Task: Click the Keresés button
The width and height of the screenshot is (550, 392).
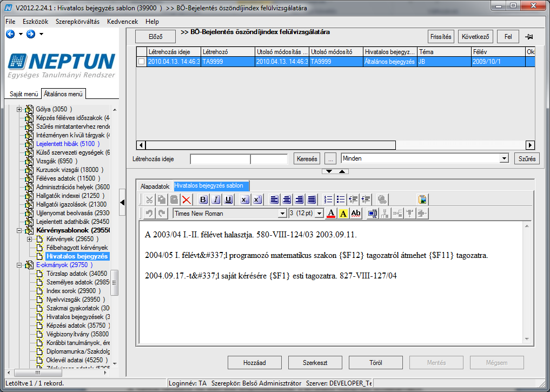Action: click(x=307, y=158)
